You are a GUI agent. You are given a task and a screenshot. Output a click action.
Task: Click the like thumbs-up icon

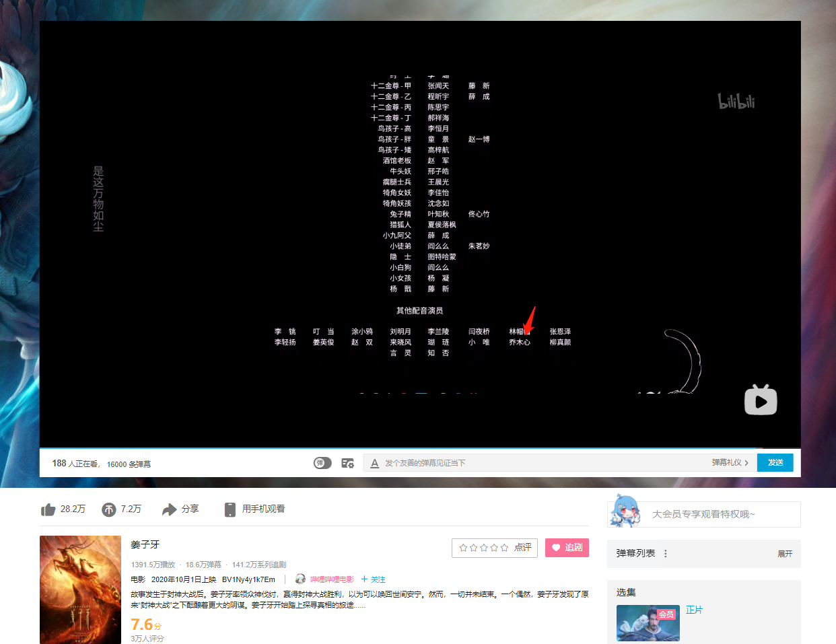pos(48,509)
